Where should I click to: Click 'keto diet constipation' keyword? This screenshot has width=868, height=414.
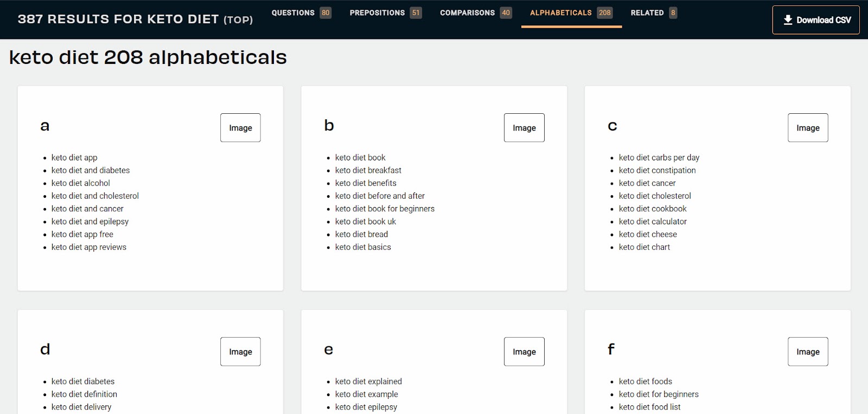point(657,170)
